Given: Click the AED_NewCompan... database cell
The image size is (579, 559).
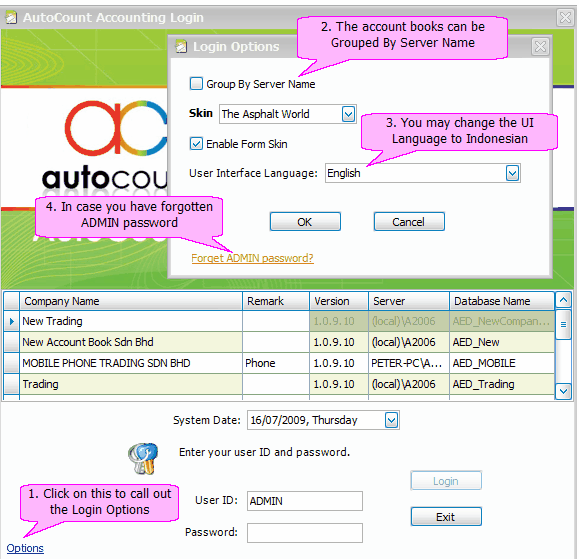Looking at the screenshot, I should pos(502,321).
